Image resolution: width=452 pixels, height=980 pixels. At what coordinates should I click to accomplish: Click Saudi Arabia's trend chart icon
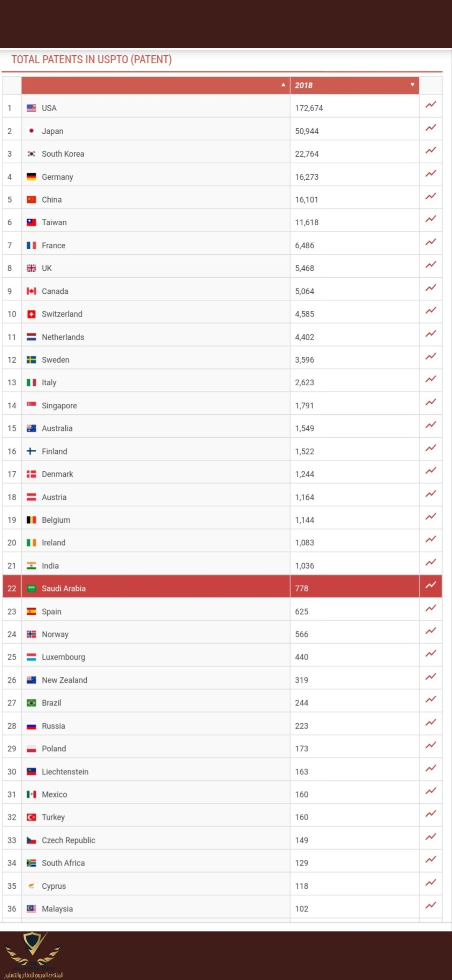click(x=431, y=585)
